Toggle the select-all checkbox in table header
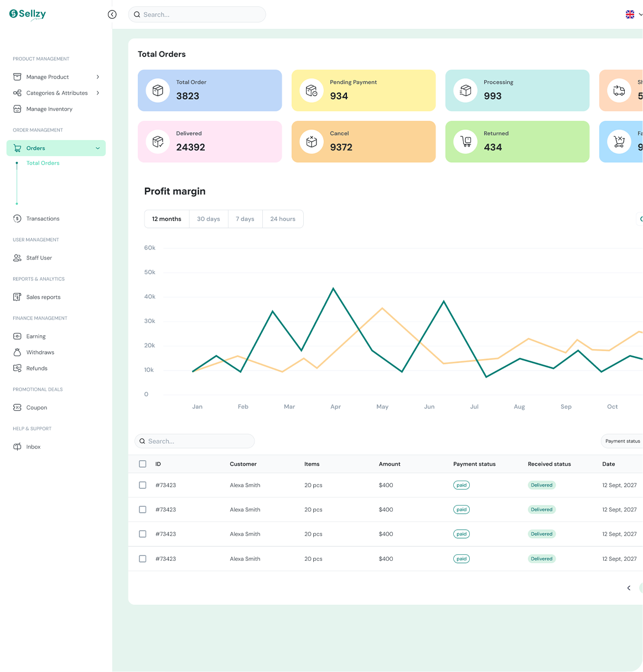Viewport: 643px width, 672px height. point(143,464)
